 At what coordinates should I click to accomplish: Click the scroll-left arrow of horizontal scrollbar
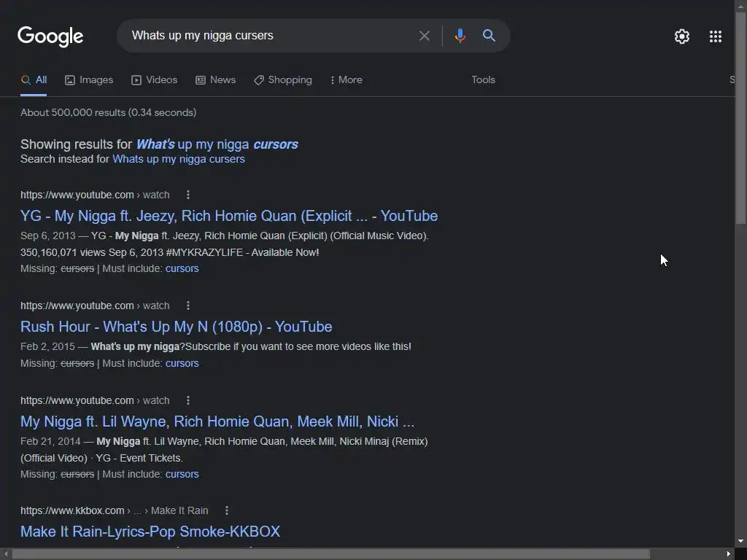[x=6, y=554]
